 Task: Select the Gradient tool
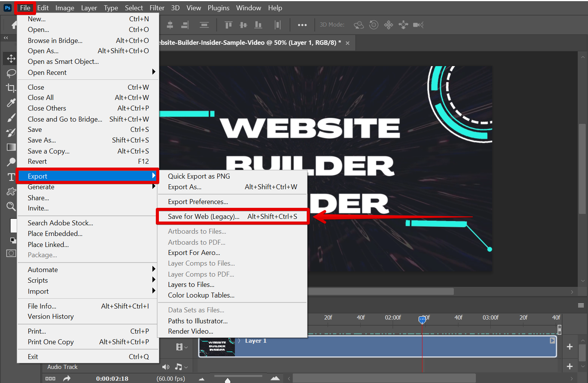coord(11,147)
